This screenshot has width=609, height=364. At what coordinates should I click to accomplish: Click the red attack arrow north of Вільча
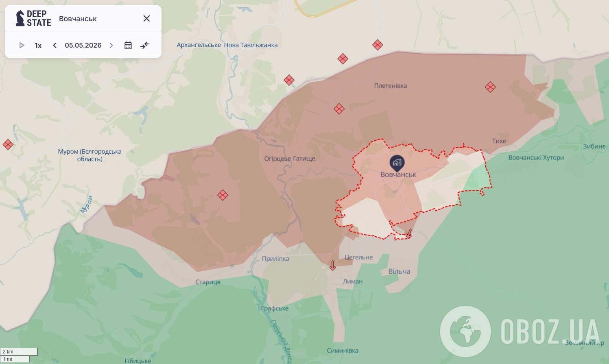[409, 233]
